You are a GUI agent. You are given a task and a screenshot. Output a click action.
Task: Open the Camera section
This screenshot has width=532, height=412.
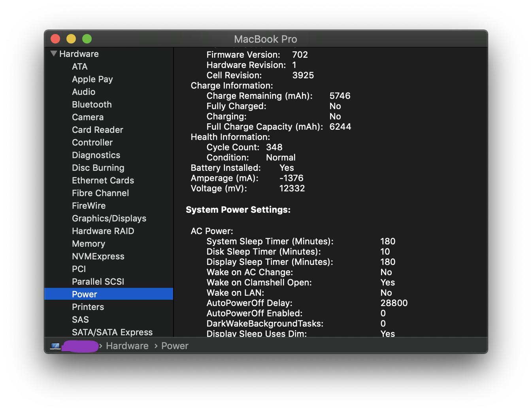click(88, 117)
